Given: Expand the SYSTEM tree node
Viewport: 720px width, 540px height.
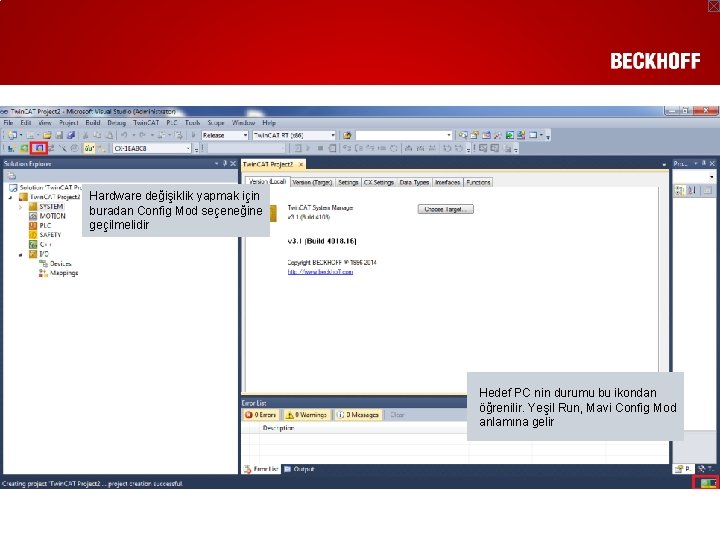Looking at the screenshot, I should pos(20,207).
